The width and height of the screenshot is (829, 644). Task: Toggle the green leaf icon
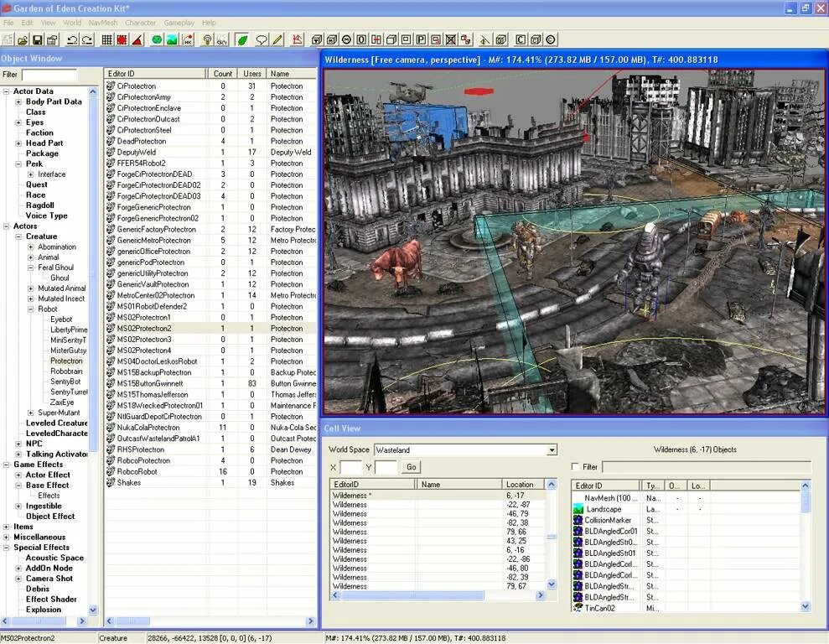click(242, 39)
